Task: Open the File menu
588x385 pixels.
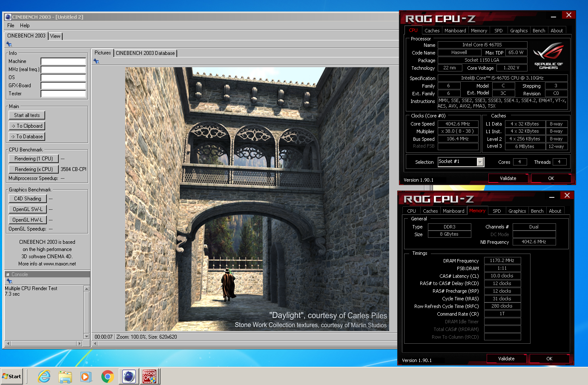Action: (11, 26)
